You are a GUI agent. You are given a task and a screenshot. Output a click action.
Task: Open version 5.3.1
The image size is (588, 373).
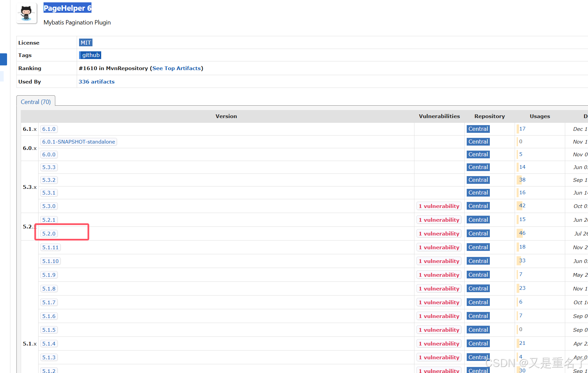point(49,193)
